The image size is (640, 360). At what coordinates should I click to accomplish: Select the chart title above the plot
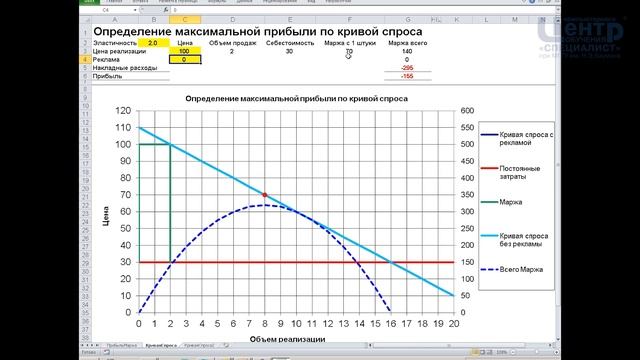pos(296,99)
